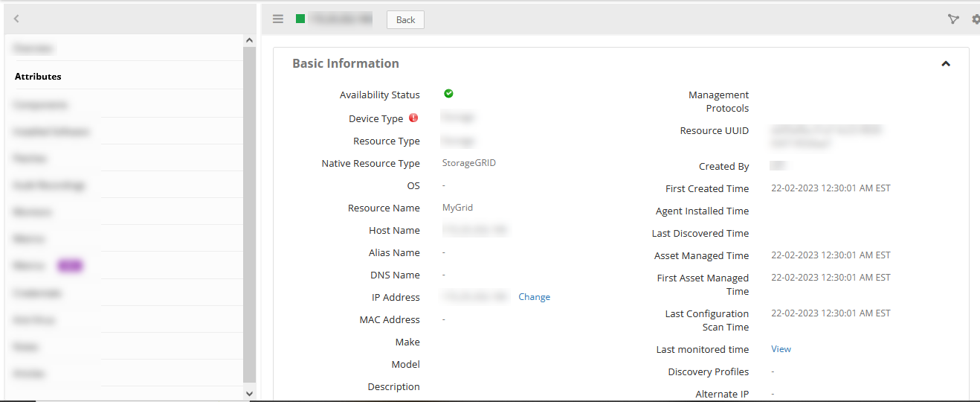Click the left arrow atop the sidebar
The width and height of the screenshot is (980, 402).
16,19
